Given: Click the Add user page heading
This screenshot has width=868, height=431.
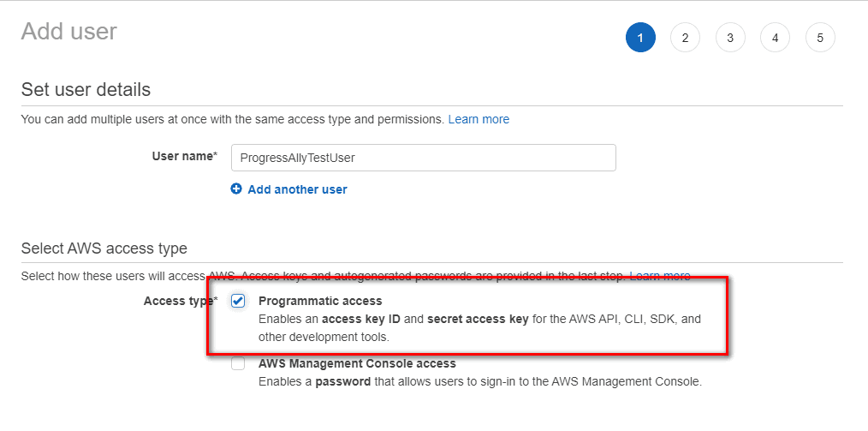Looking at the screenshot, I should (69, 32).
